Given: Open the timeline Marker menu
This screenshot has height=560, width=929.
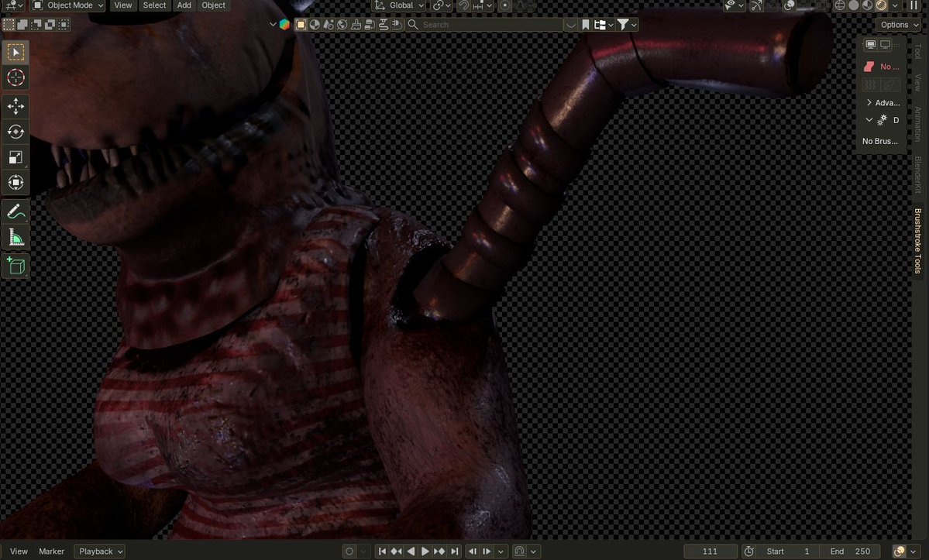Looking at the screenshot, I should [x=52, y=551].
